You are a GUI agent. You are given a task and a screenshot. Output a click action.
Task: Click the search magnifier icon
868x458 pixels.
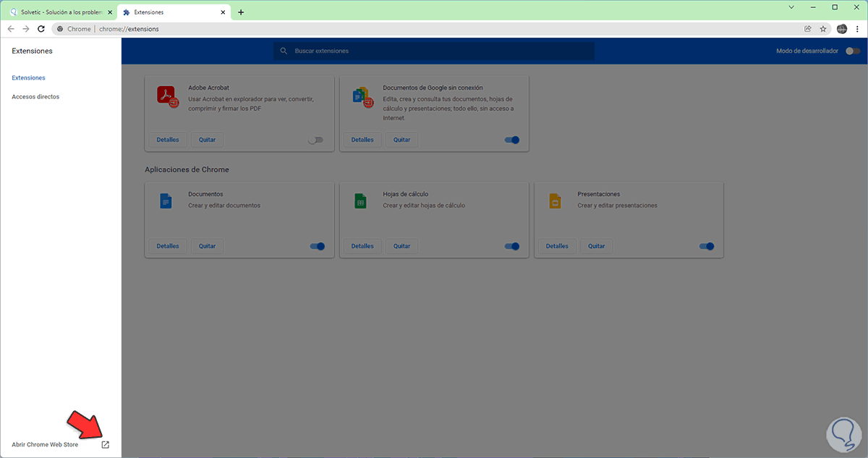click(x=284, y=51)
